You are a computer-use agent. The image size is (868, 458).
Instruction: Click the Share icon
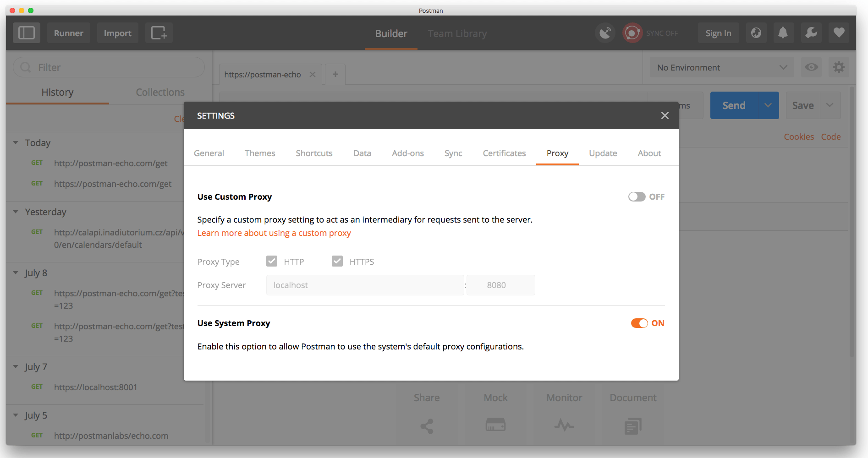coord(427,426)
